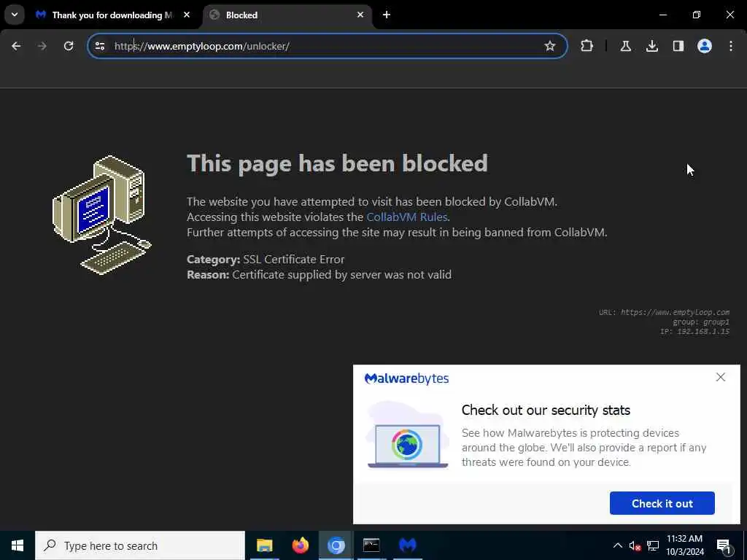Click the muted volume icon
The width and height of the screenshot is (747, 560).
coord(635,546)
